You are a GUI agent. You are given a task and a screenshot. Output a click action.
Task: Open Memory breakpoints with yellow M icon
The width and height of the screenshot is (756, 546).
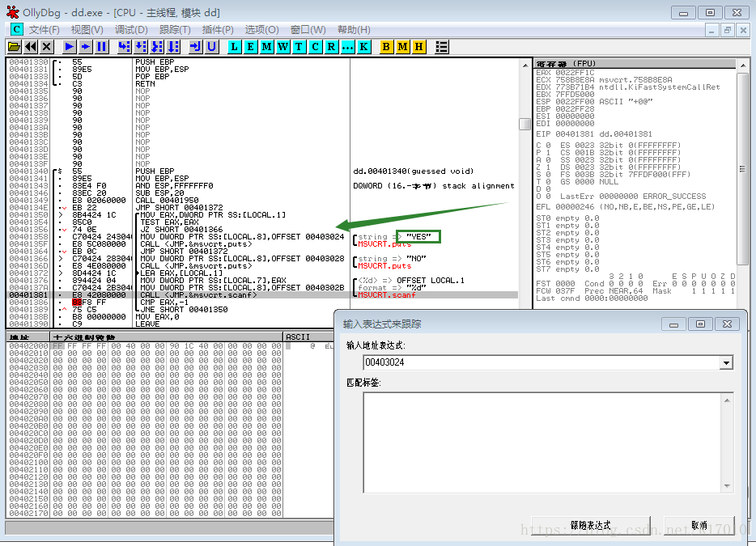[402, 47]
